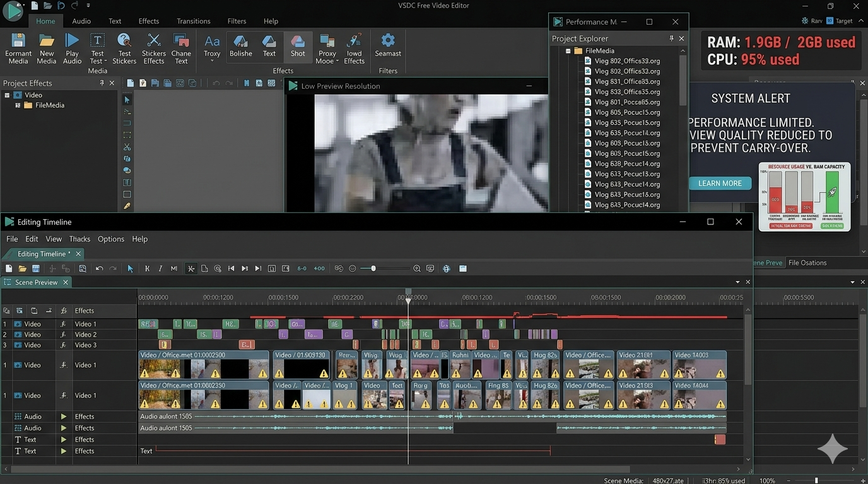The height and width of the screenshot is (484, 868).
Task: Toggle the play arrow on last Text track
Action: tap(63, 451)
